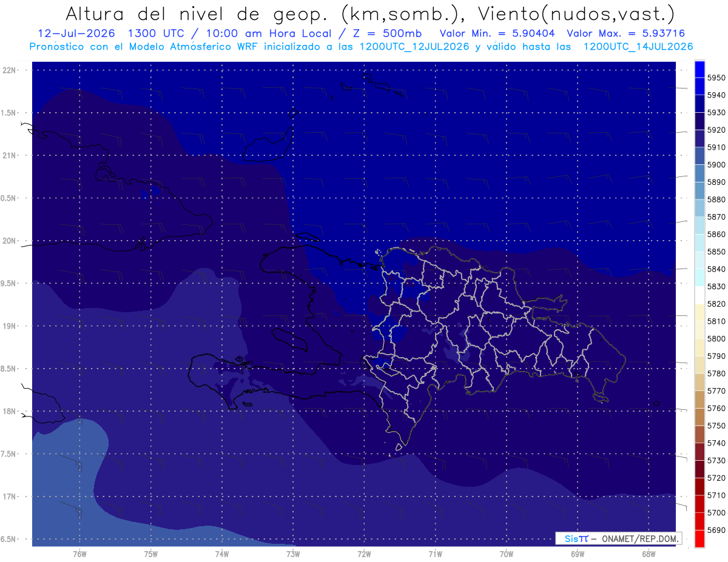728x562 pixels.
Task: Click the colorbar swatch between 5940 and 5950
Action: [x=699, y=86]
